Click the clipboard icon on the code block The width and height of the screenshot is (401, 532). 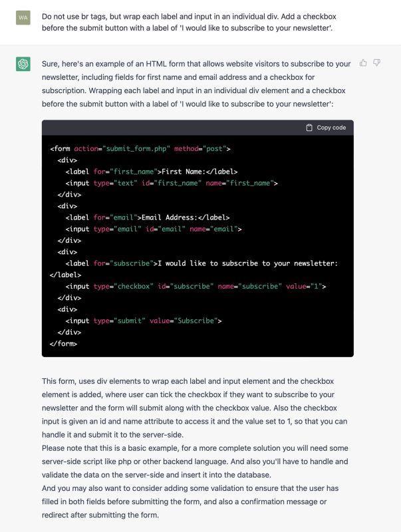[308, 126]
